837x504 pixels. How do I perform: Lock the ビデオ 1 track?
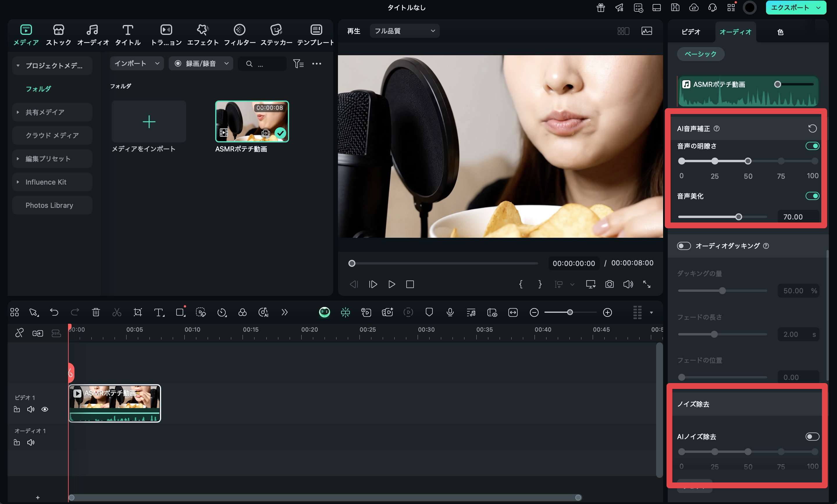click(17, 409)
